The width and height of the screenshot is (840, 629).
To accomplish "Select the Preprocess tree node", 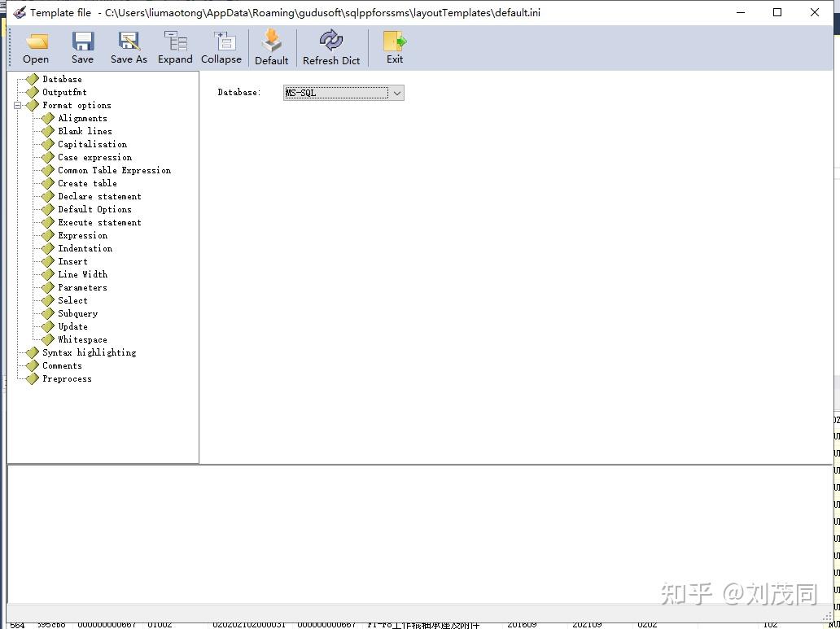I will [67, 378].
